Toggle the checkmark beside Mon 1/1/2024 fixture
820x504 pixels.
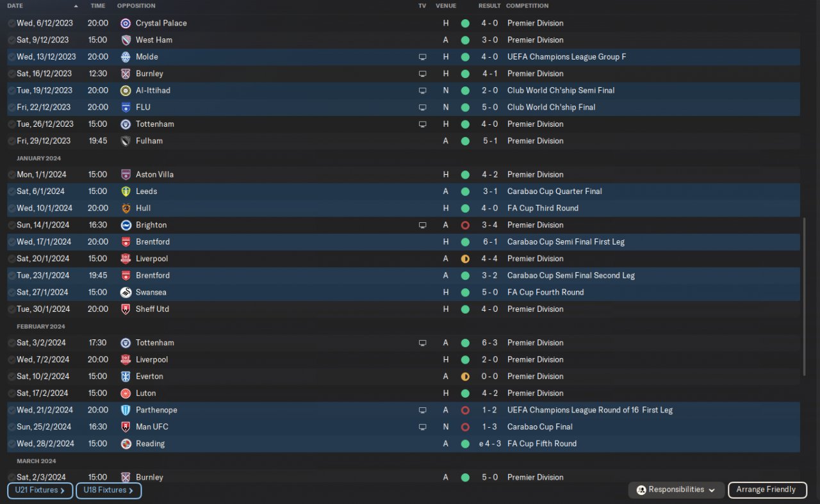tap(12, 174)
